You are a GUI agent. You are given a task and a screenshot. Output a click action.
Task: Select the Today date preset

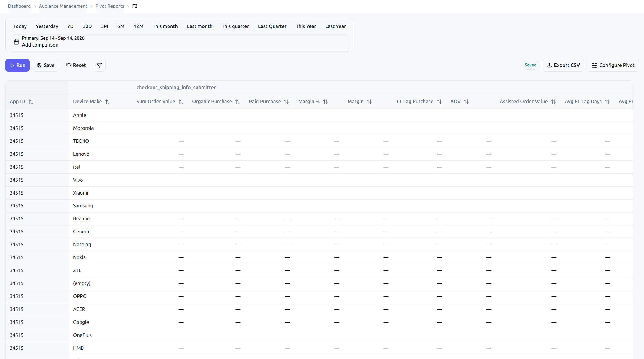click(20, 26)
